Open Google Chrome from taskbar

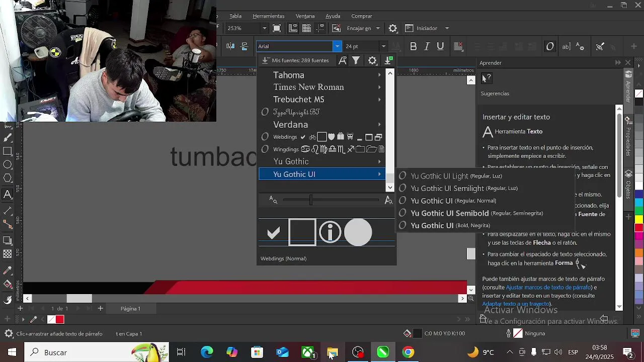[408, 352]
